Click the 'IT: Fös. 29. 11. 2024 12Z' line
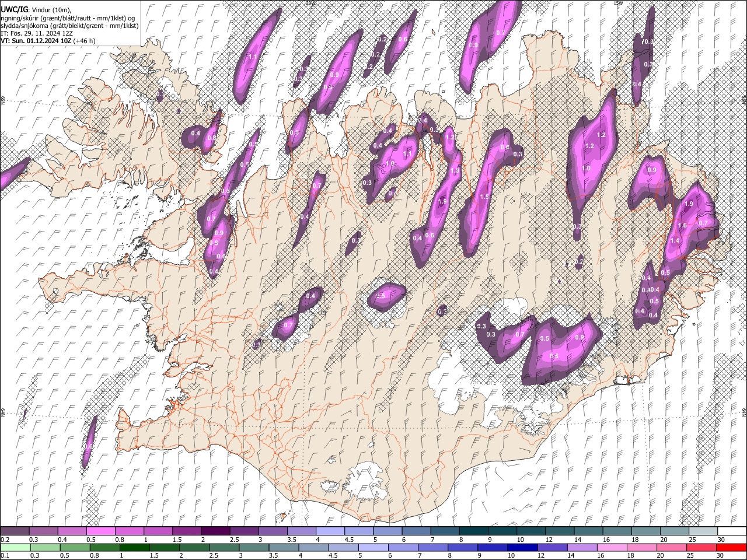 tap(37, 33)
